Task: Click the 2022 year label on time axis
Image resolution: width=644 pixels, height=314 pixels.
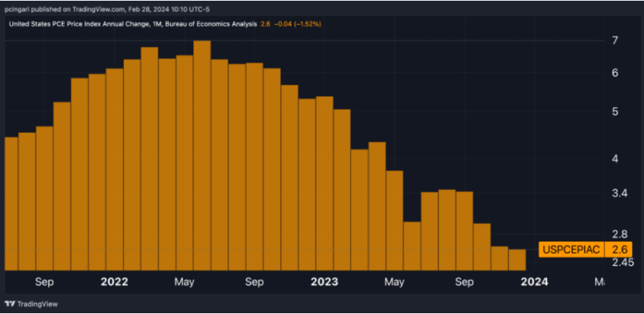Action: click(114, 281)
